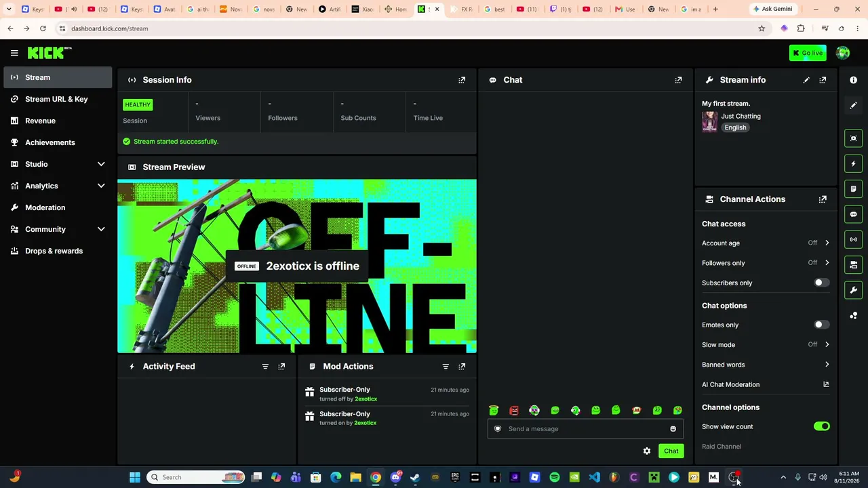Open Stream URL & Key page

[x=58, y=99]
